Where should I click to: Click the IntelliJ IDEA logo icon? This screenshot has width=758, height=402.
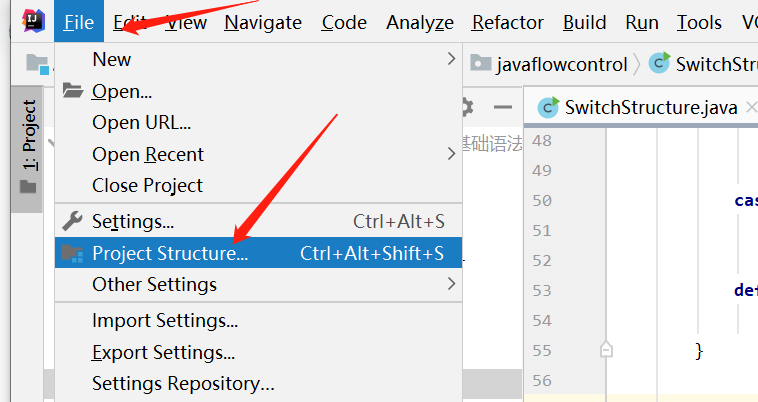(30, 22)
